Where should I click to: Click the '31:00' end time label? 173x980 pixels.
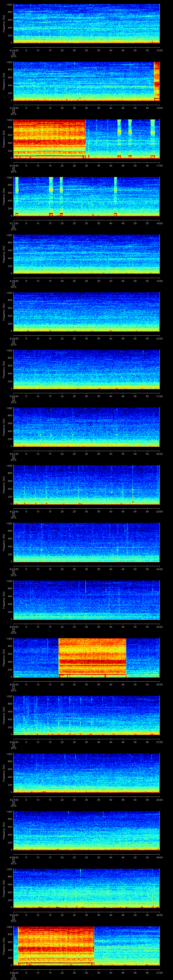[159, 972]
